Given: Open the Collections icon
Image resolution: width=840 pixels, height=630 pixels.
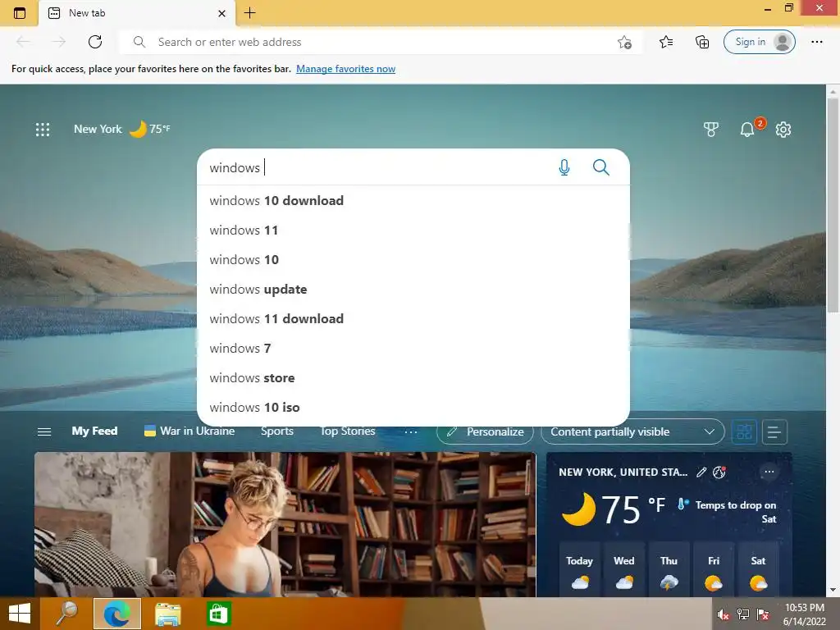Looking at the screenshot, I should pos(702,42).
